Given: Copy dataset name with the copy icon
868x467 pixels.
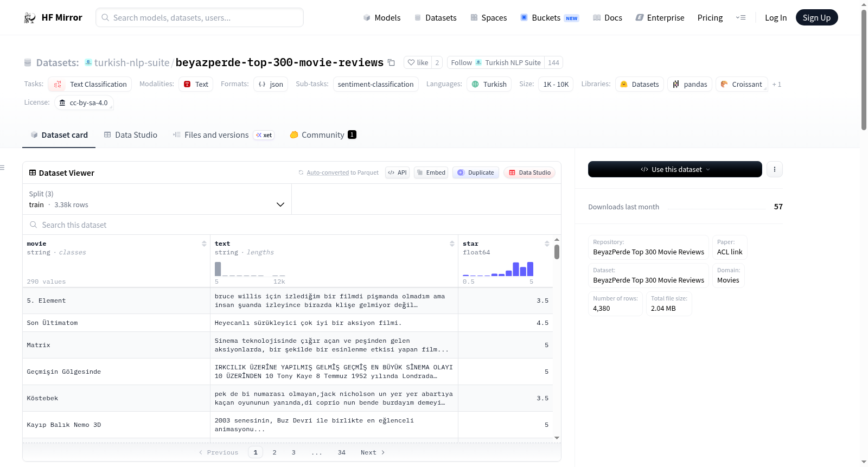Looking at the screenshot, I should pyautogui.click(x=391, y=62).
